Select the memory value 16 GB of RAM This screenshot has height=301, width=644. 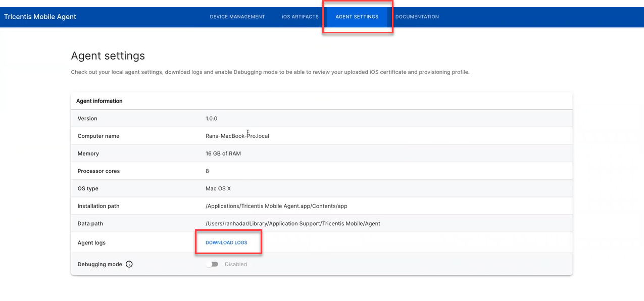click(x=223, y=154)
